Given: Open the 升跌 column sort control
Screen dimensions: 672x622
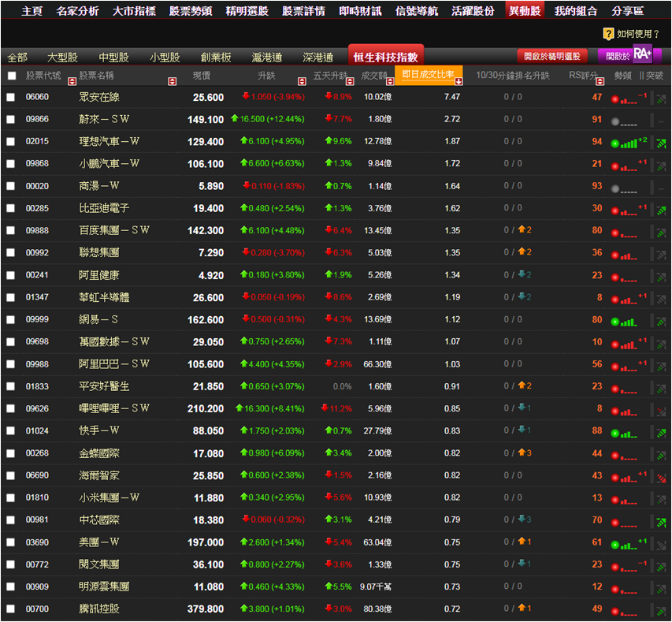Looking at the screenshot, I should pyautogui.click(x=303, y=81).
